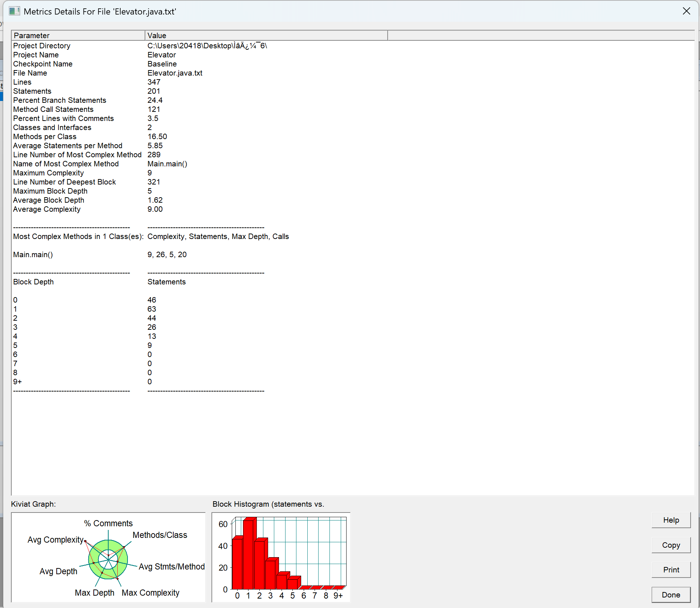Click the Avg Complexity label in Kiviat graph

[56, 540]
